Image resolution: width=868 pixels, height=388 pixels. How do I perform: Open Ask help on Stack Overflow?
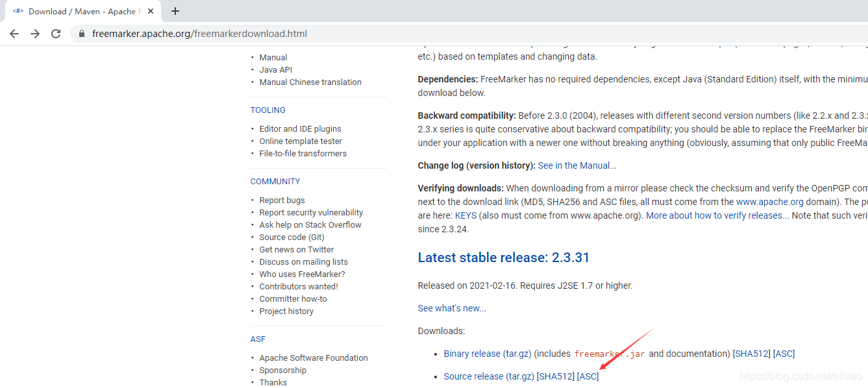coord(310,224)
